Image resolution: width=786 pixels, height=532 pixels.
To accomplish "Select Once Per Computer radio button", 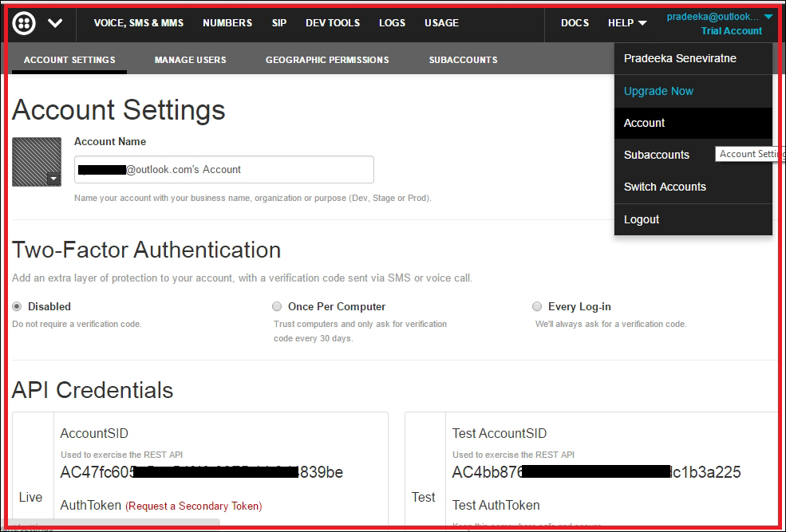I will tap(277, 306).
